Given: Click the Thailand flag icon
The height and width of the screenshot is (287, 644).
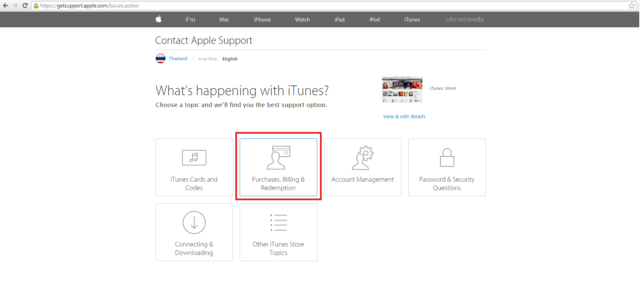Looking at the screenshot, I should pyautogui.click(x=160, y=59).
